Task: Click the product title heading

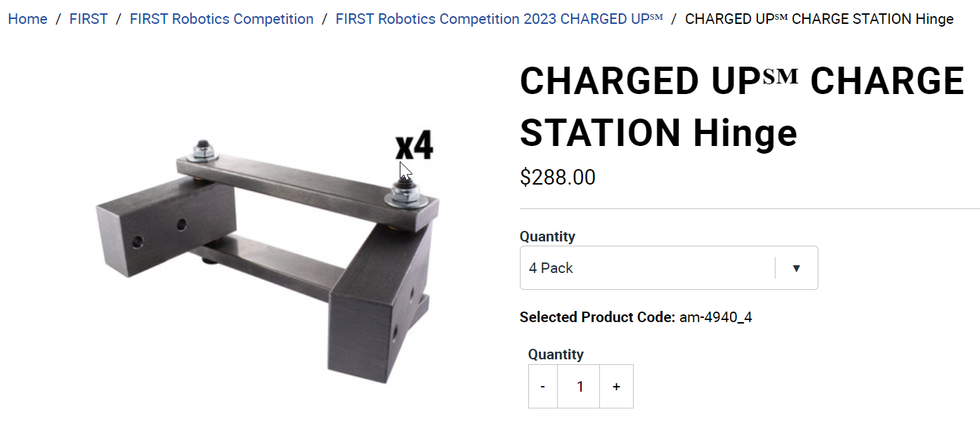Action: (x=742, y=106)
